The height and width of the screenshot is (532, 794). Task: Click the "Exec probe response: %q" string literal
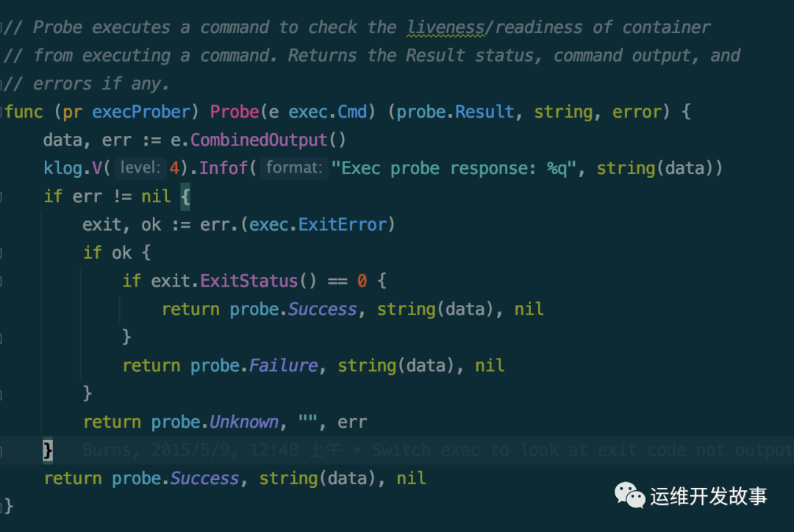454,168
